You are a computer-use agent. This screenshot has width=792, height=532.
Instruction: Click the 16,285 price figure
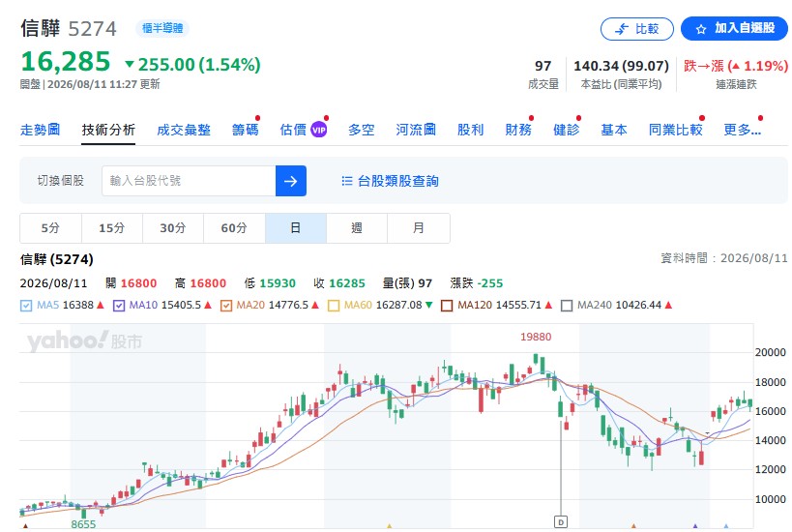point(66,62)
